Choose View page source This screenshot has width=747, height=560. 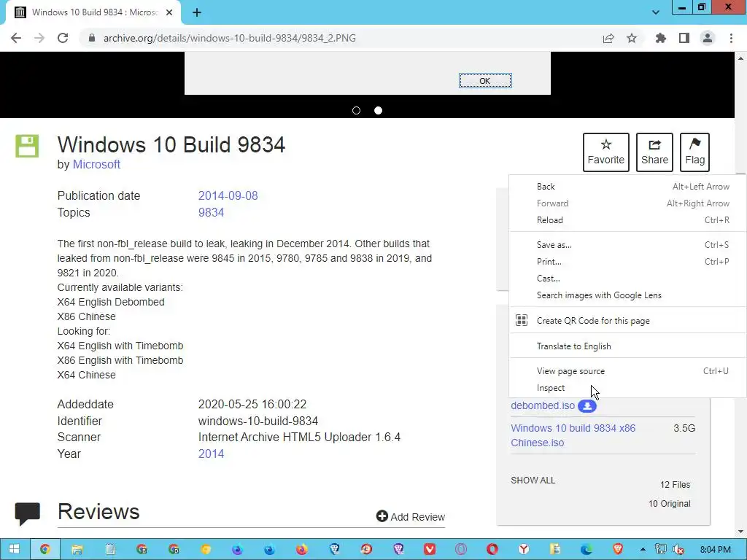[x=627, y=371]
